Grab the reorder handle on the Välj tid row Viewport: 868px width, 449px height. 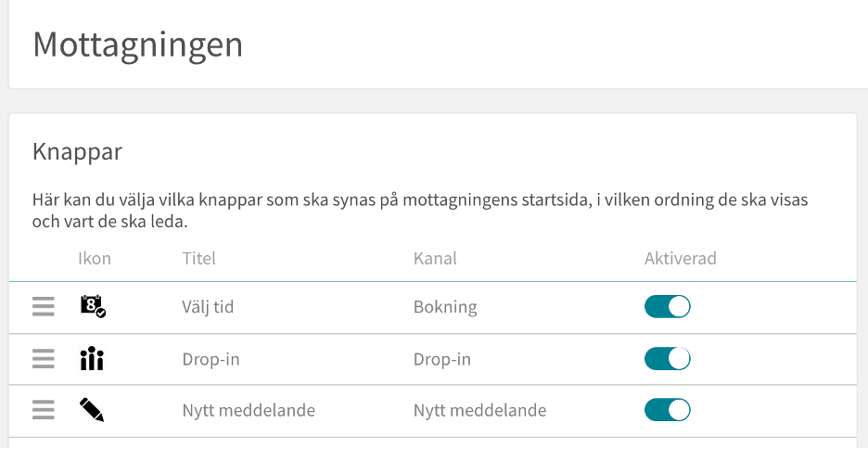click(44, 306)
